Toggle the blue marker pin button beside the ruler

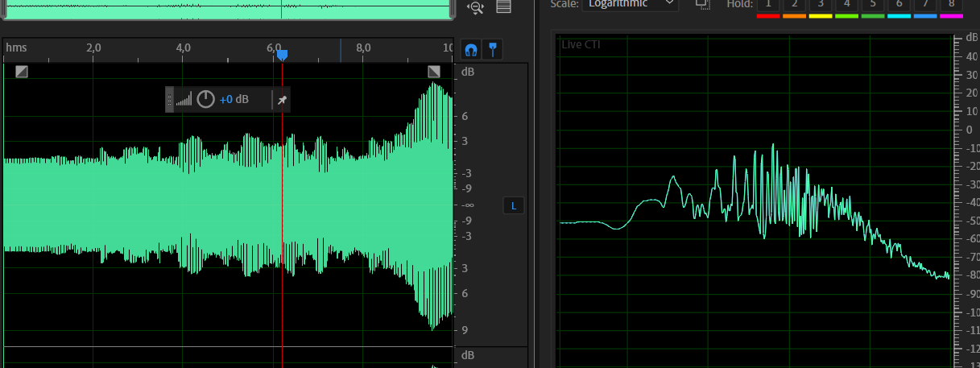491,50
